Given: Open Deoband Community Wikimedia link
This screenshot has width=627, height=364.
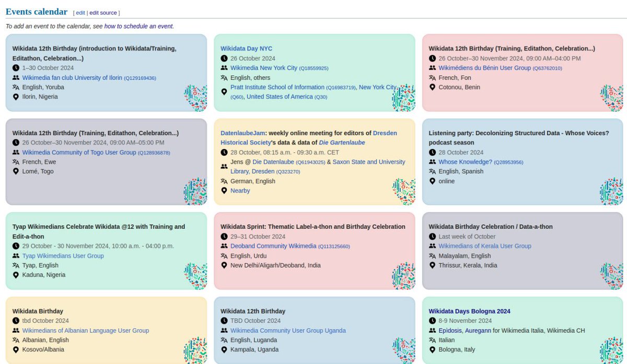Looking at the screenshot, I should (x=273, y=246).
